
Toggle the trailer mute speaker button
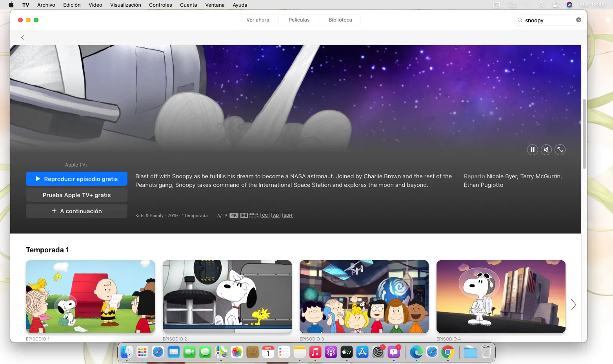click(546, 150)
